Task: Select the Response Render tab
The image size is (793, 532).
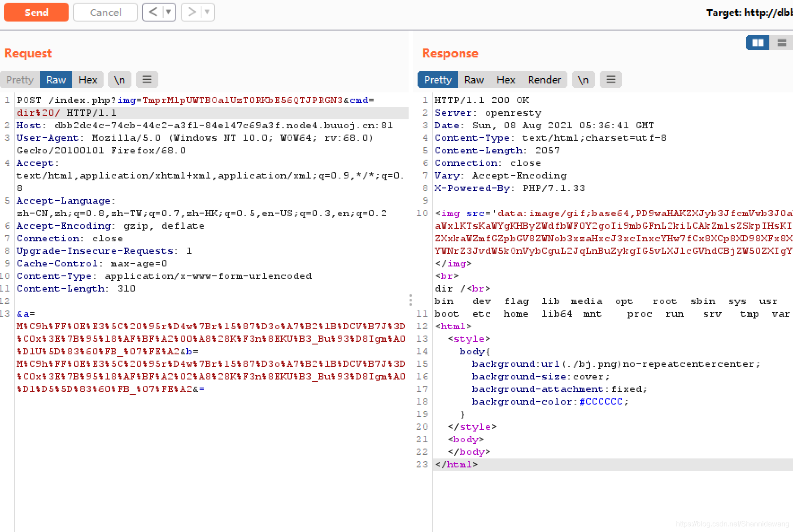Action: [x=545, y=80]
